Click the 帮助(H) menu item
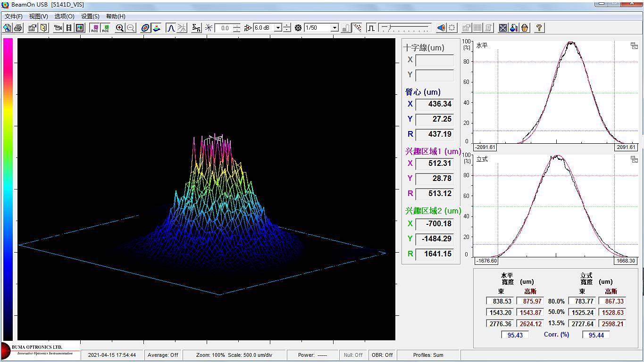 click(116, 16)
